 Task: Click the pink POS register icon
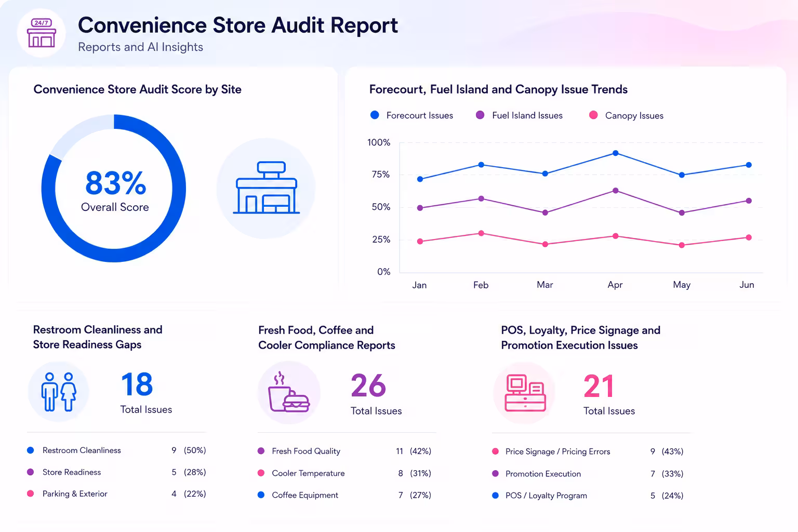point(525,393)
